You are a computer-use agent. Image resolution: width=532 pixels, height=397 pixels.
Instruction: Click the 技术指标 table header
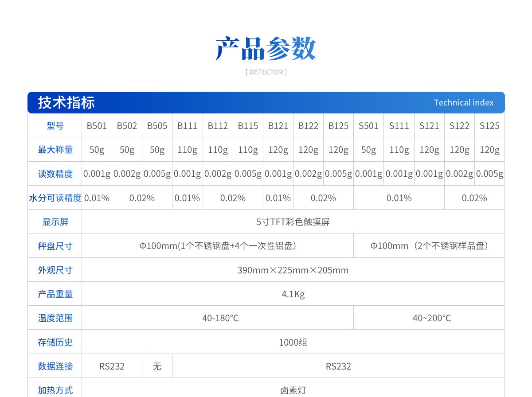tap(66, 102)
